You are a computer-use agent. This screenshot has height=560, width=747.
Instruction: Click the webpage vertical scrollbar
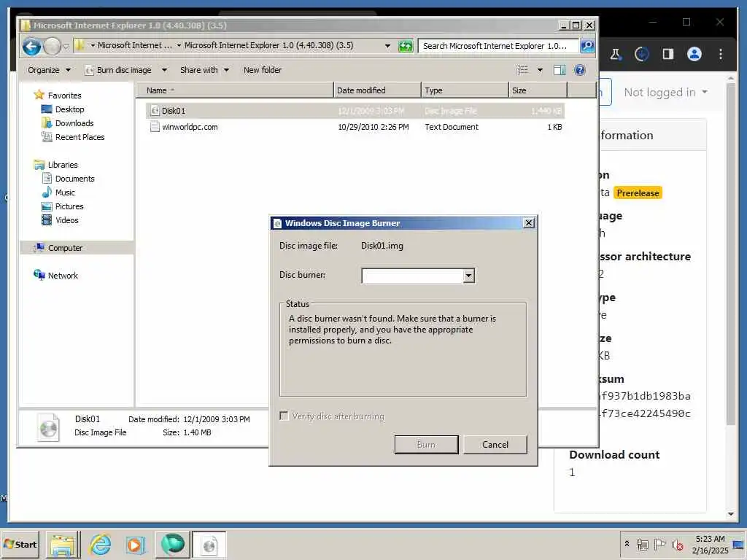point(731,254)
